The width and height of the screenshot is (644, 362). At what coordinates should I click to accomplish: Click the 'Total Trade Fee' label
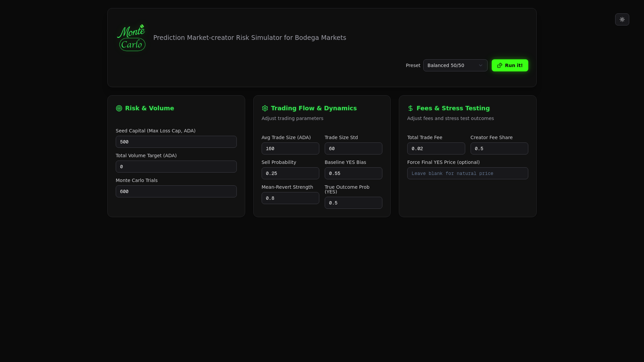pos(425,137)
